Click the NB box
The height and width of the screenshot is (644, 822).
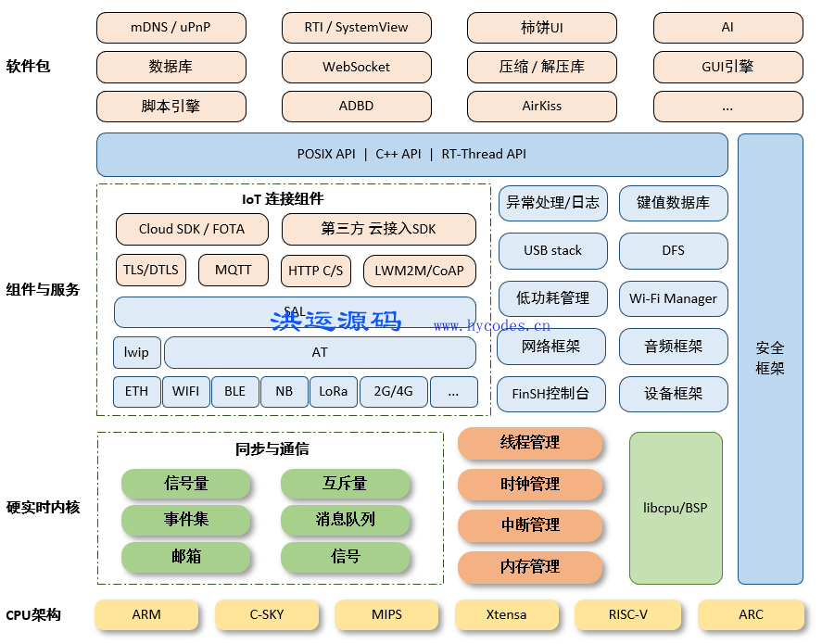[x=285, y=392]
